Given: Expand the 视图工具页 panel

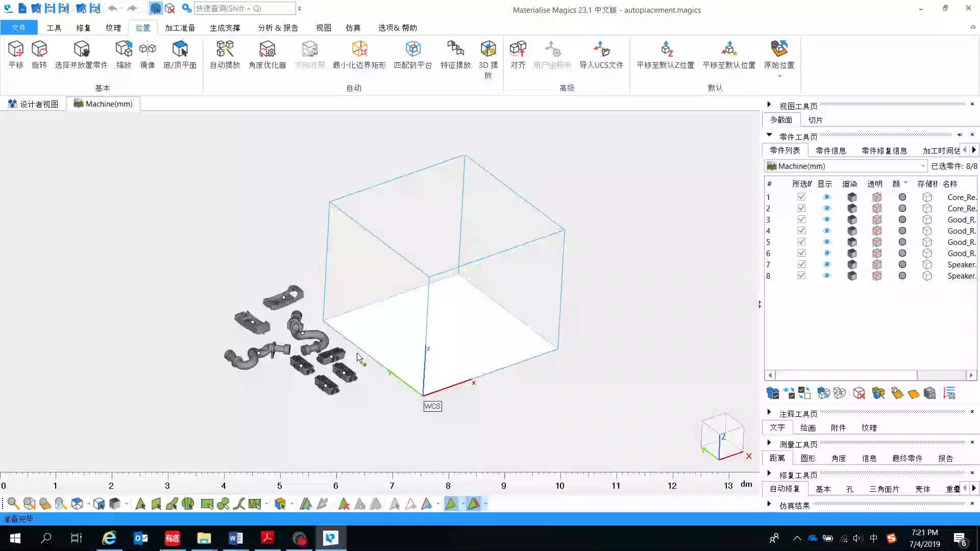Looking at the screenshot, I should (769, 105).
